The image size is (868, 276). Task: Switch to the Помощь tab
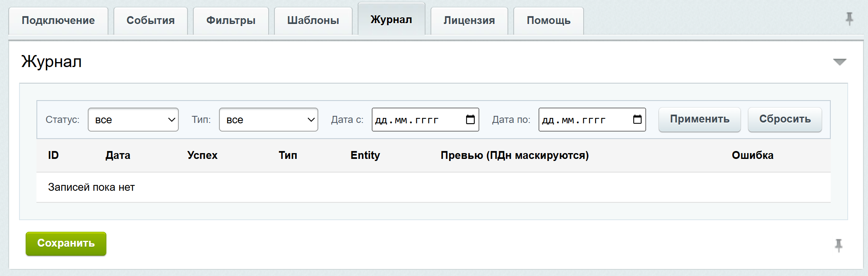click(549, 20)
